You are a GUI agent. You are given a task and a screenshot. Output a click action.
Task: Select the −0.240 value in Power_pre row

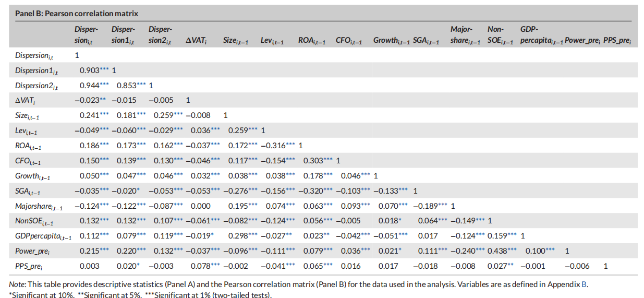click(462, 251)
